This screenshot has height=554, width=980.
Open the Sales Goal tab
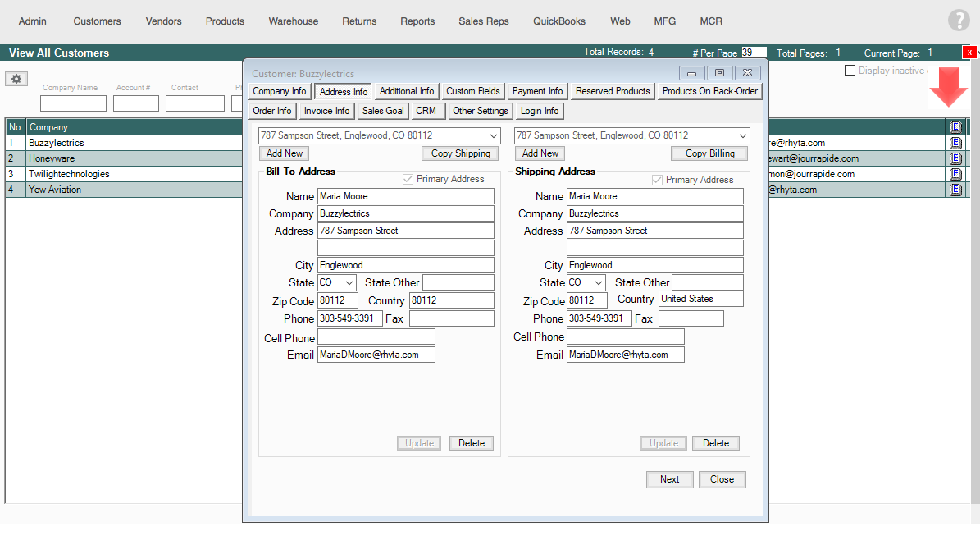(383, 111)
